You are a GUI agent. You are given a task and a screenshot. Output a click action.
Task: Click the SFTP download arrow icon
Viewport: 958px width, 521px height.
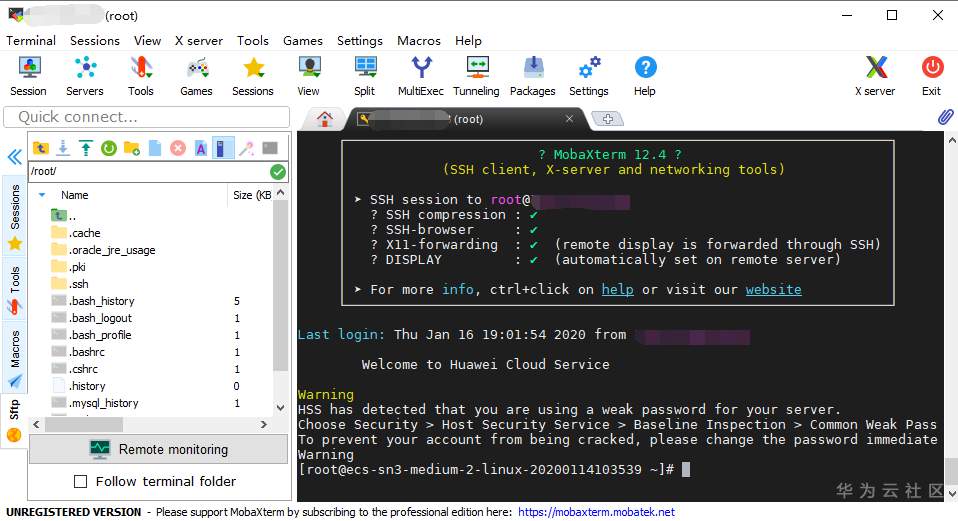tap(63, 148)
